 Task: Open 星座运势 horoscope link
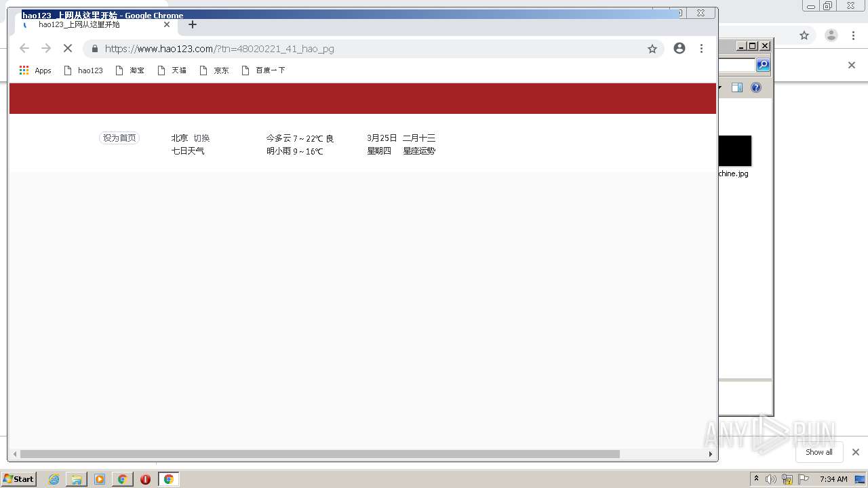(x=419, y=151)
